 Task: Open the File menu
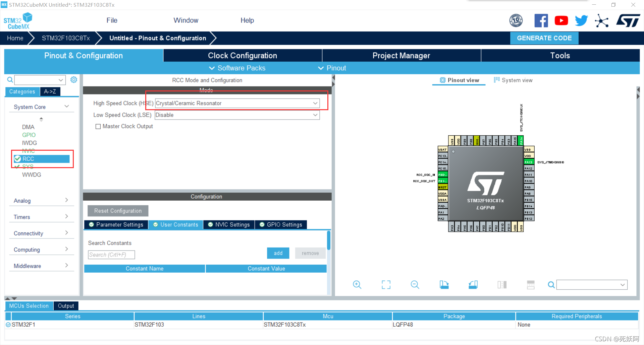112,20
